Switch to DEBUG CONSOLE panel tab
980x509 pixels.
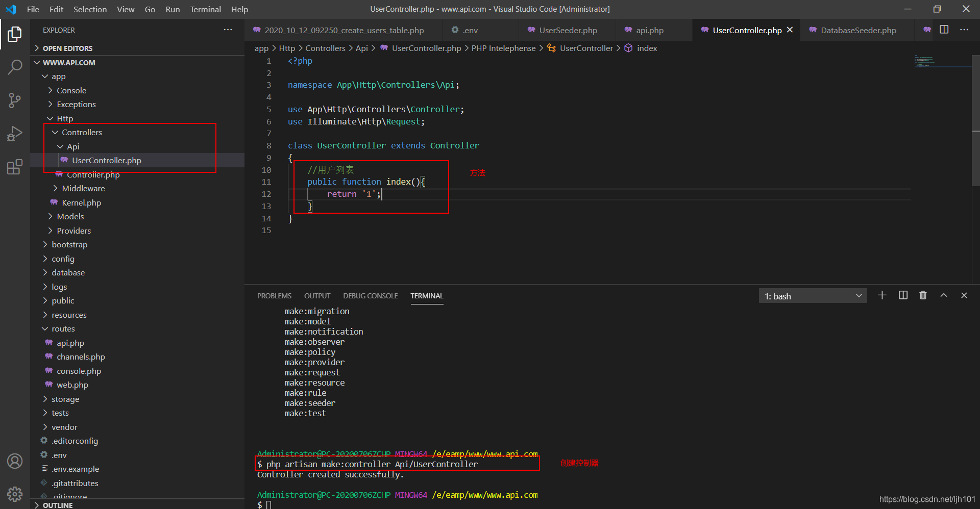tap(370, 296)
